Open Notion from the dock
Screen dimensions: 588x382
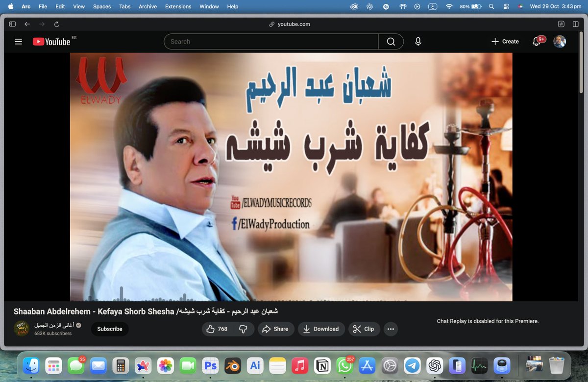point(322,365)
